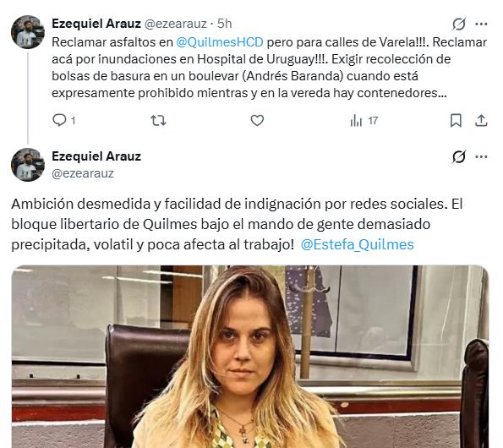The width and height of the screenshot is (503, 448).
Task: Open more options menu on second tweet
Action: click(x=481, y=156)
